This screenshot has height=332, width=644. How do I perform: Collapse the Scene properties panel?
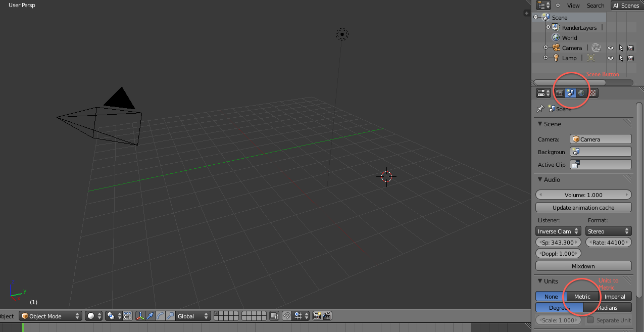tap(540, 124)
